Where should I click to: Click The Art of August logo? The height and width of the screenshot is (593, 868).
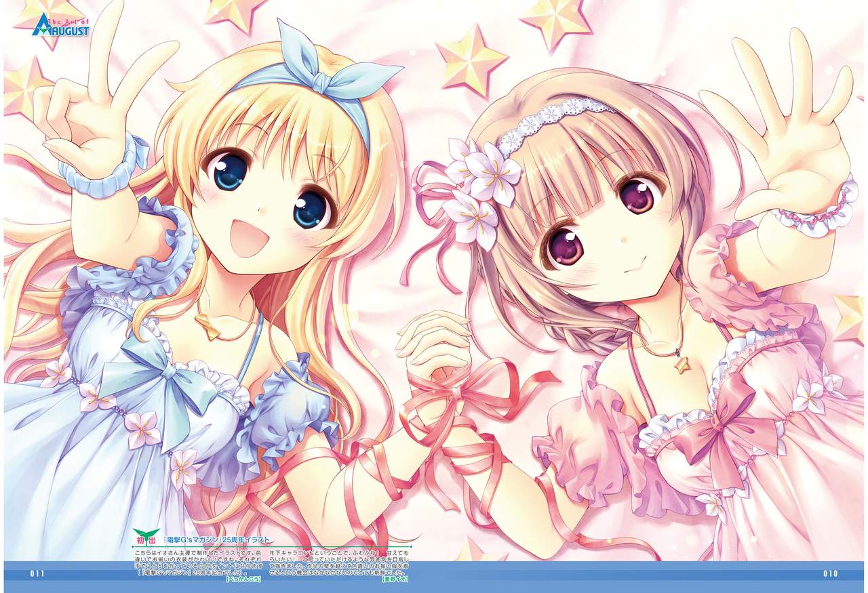(60, 24)
